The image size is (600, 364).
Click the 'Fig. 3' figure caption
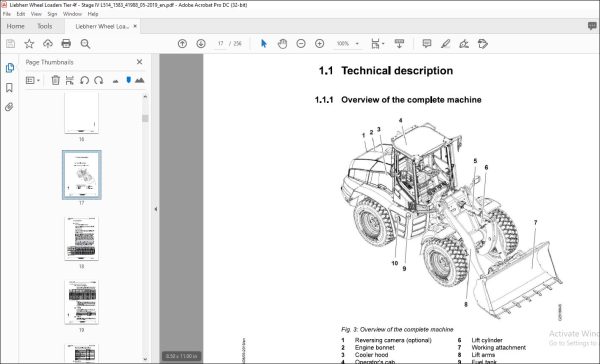click(x=397, y=329)
